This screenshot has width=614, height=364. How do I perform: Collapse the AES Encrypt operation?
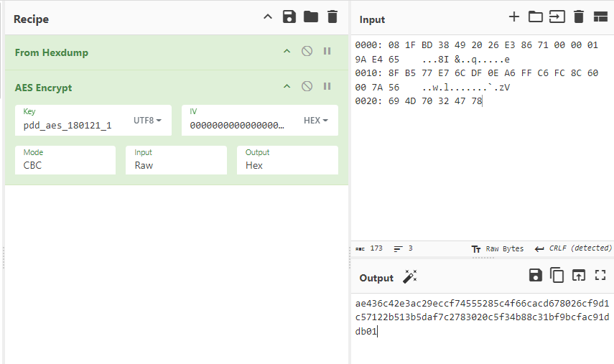287,86
